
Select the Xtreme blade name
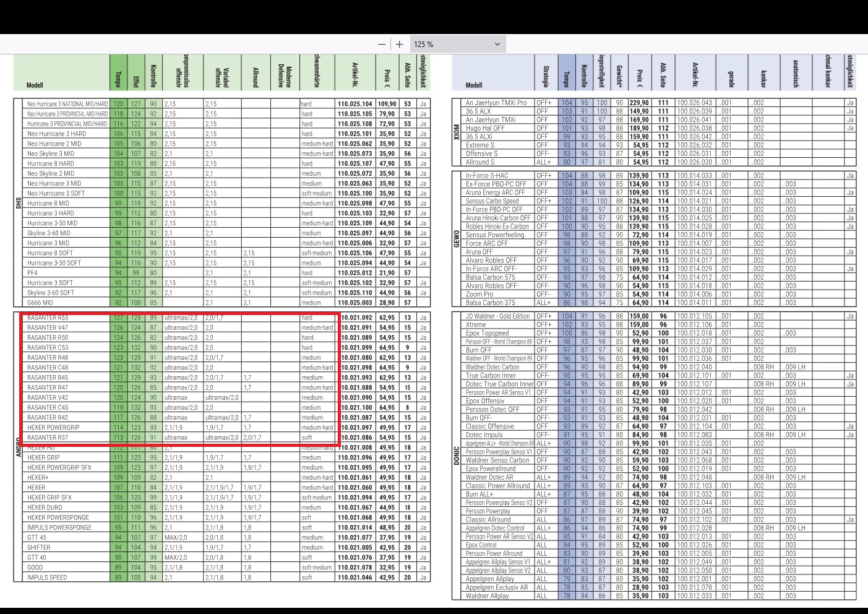476,324
